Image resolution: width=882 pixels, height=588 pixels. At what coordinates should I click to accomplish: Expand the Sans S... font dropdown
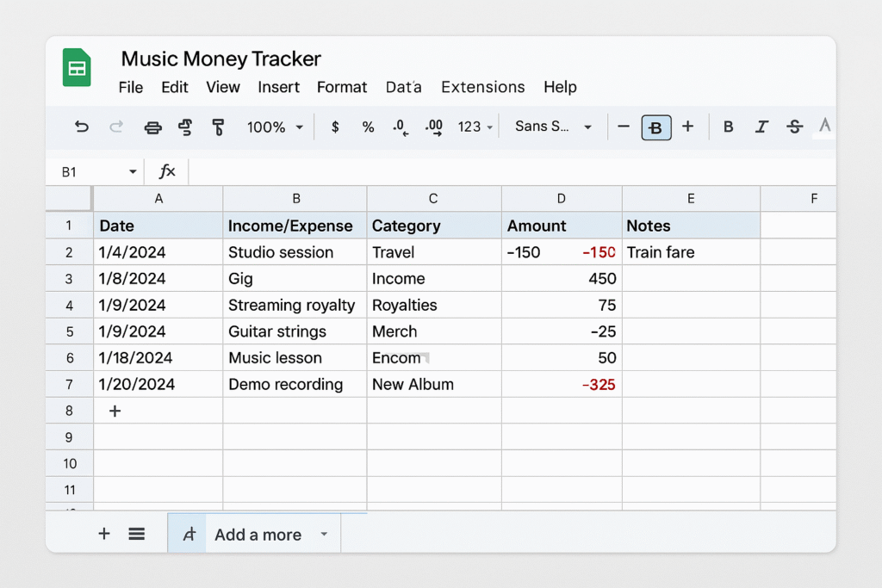[x=553, y=127]
